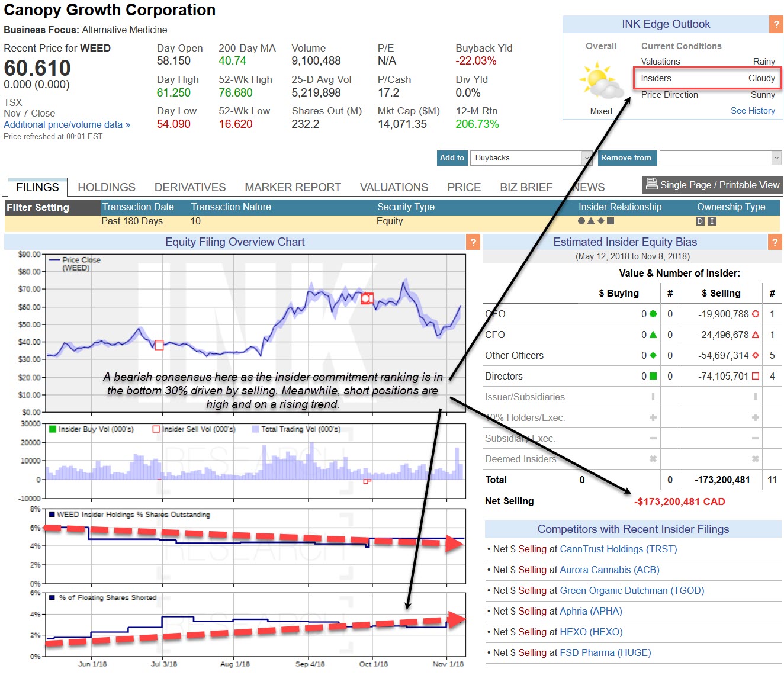The image size is (784, 688).
Task: Switch to the VALUATIONS tab
Action: (x=394, y=187)
